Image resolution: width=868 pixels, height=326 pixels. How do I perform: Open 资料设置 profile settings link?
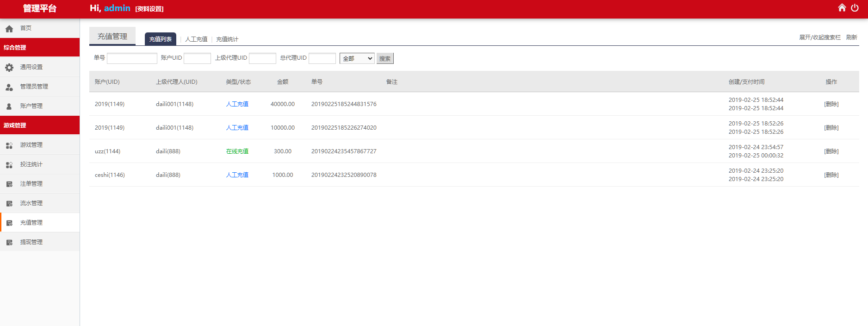pos(149,9)
